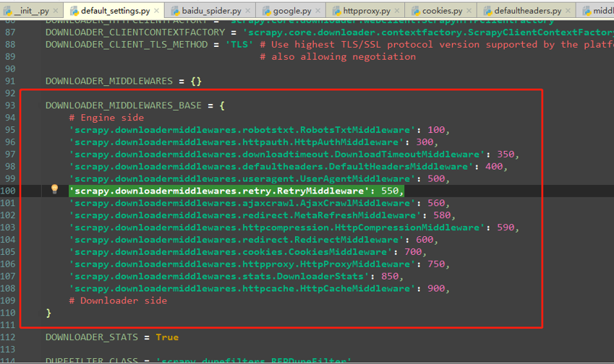This screenshot has width=614, height=364.
Task: Click the priority value 100
Action: pos(436,130)
